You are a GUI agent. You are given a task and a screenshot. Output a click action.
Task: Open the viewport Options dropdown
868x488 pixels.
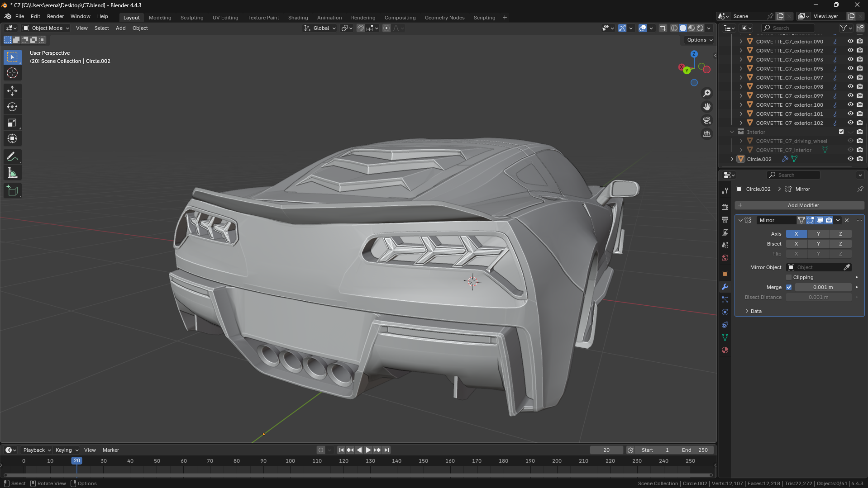click(699, 40)
